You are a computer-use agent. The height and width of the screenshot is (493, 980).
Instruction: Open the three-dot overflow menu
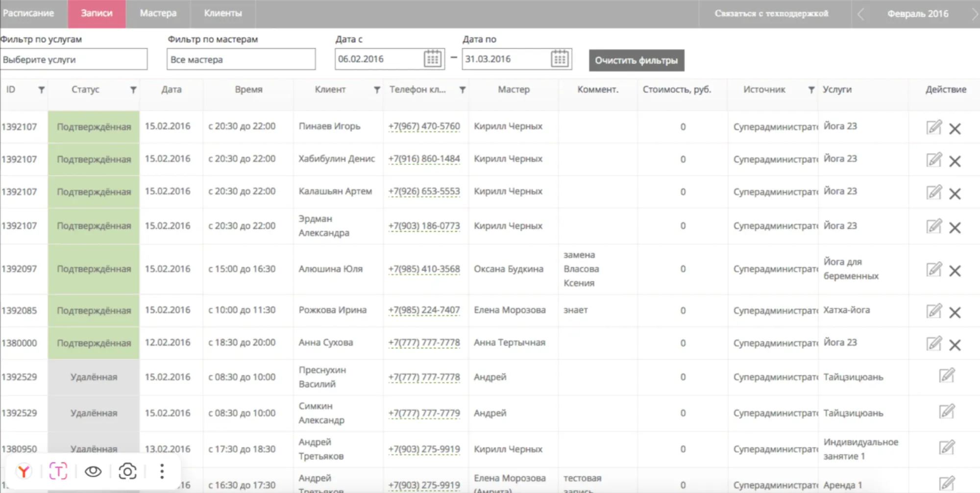162,471
